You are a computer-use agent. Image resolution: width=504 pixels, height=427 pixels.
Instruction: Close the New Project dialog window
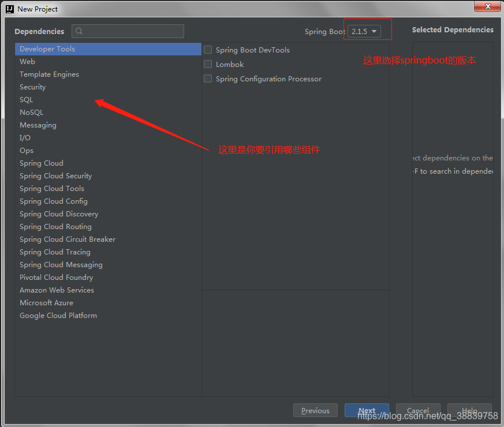[x=487, y=6]
